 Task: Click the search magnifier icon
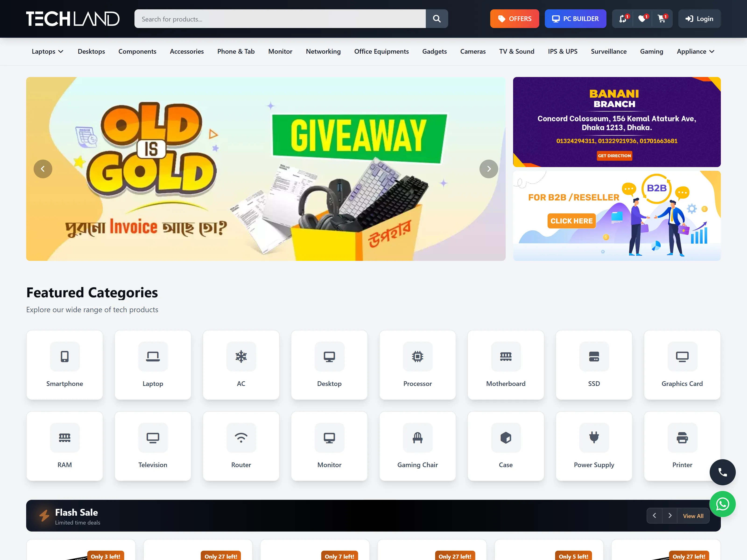pos(437,19)
